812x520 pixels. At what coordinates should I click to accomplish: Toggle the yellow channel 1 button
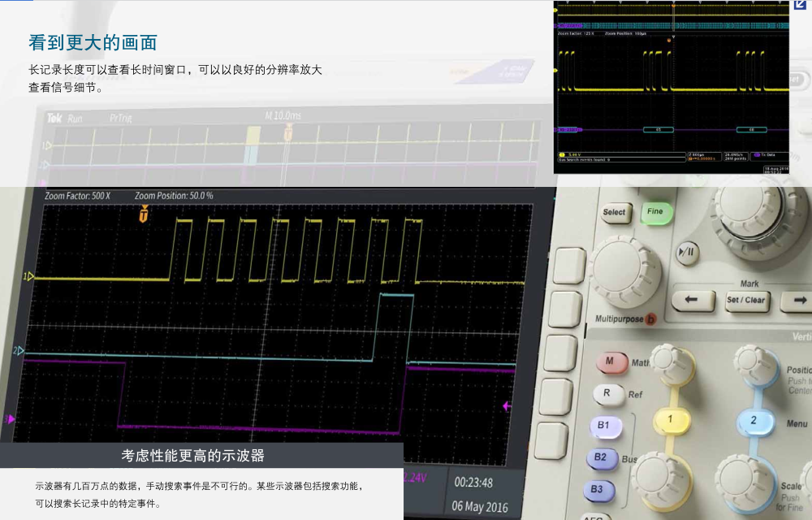pos(672,420)
